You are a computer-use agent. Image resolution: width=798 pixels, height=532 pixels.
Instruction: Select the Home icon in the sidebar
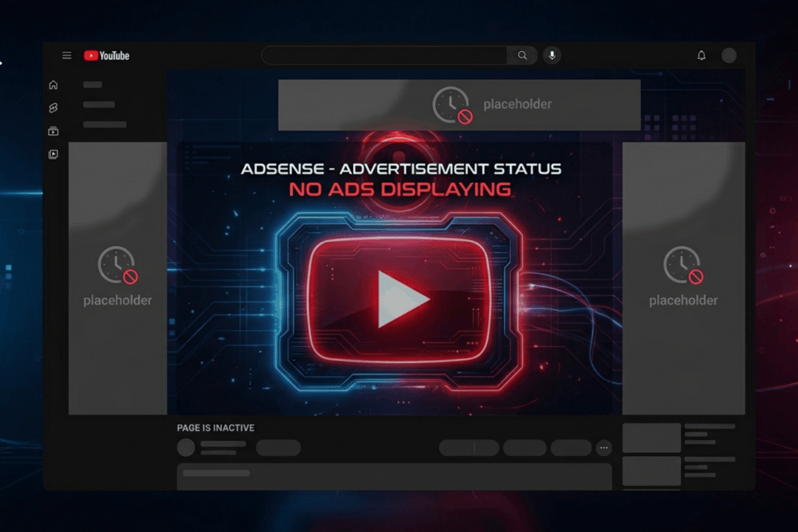pyautogui.click(x=53, y=84)
